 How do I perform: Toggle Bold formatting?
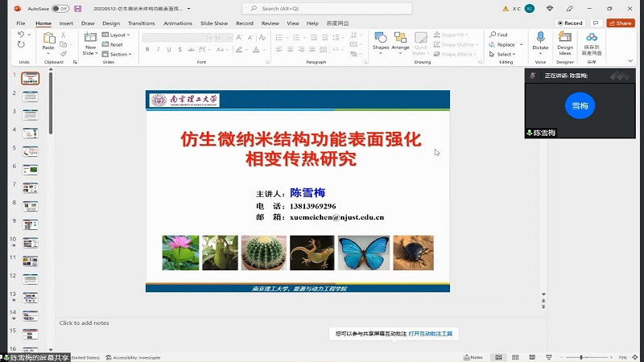(x=147, y=49)
